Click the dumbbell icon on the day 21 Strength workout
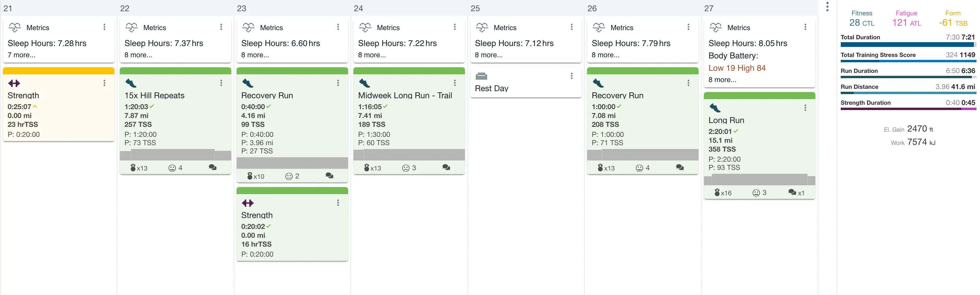980x295 pixels. coord(14,83)
